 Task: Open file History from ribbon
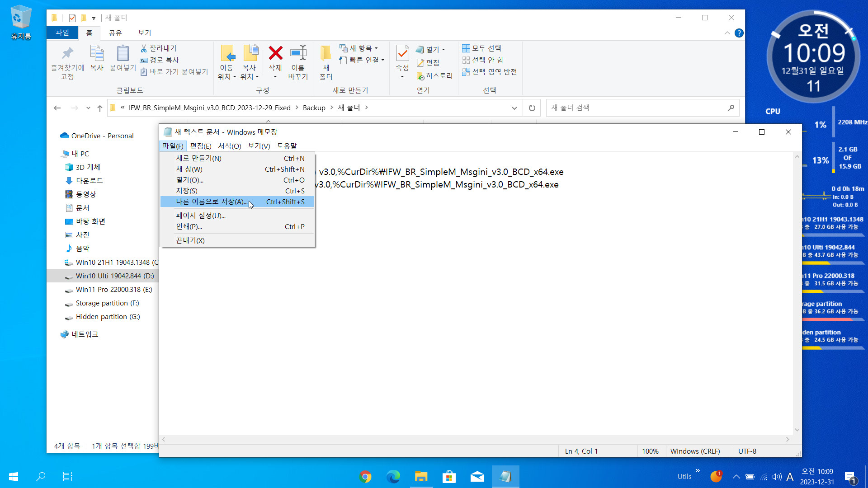434,76
